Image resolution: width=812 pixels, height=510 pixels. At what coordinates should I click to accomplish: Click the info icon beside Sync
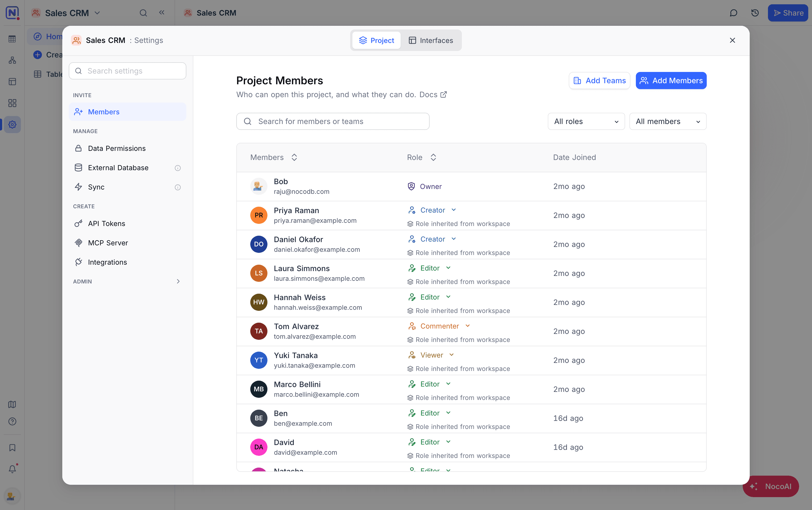(x=178, y=187)
